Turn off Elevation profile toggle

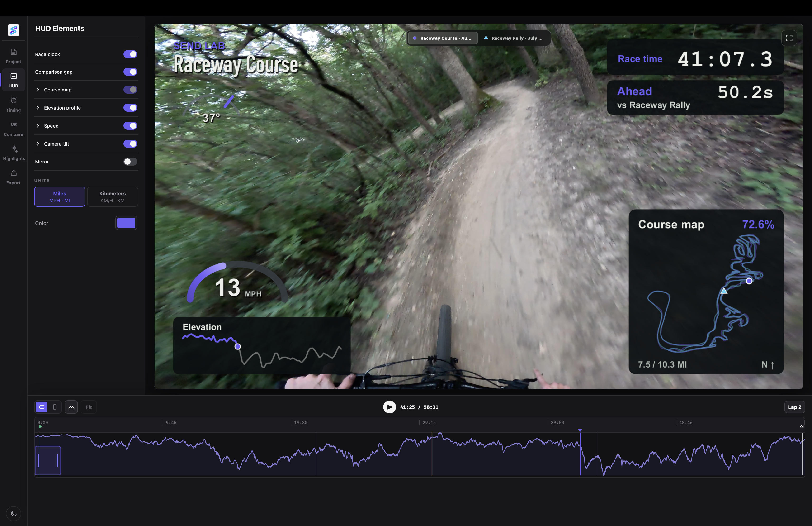[x=130, y=108]
